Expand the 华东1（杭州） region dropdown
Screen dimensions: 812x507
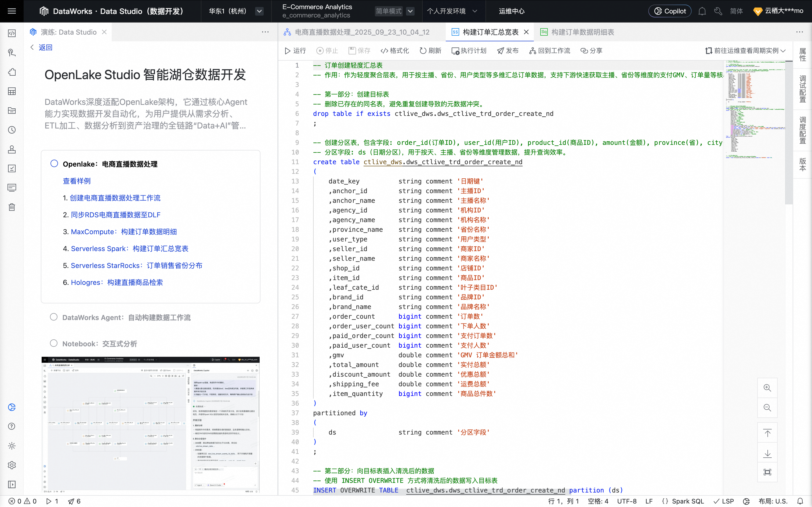point(259,11)
